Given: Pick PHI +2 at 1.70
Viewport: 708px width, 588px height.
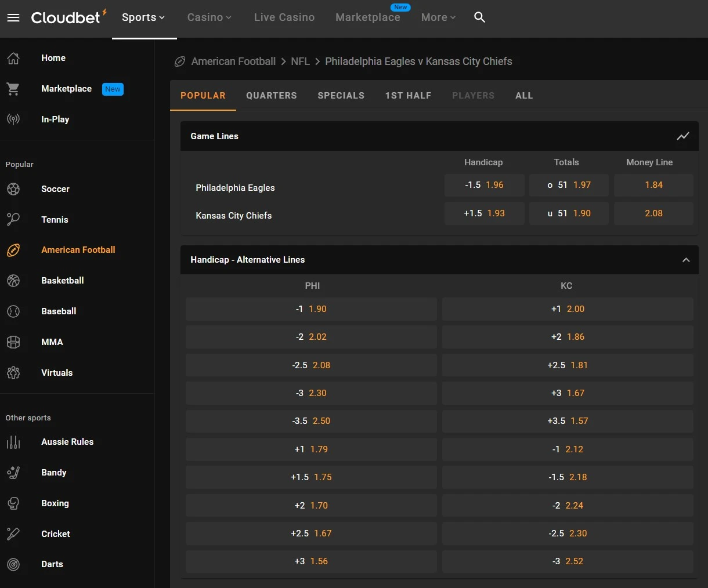Looking at the screenshot, I should [311, 506].
